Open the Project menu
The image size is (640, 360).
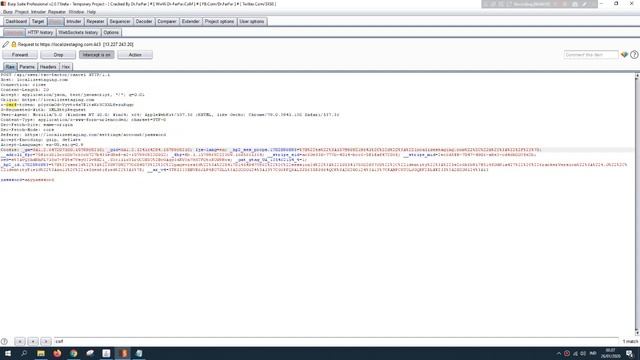[x=22, y=12]
